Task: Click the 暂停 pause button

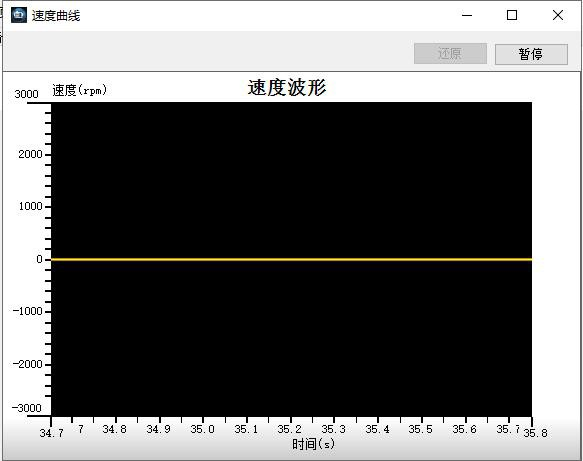Action: (x=531, y=54)
